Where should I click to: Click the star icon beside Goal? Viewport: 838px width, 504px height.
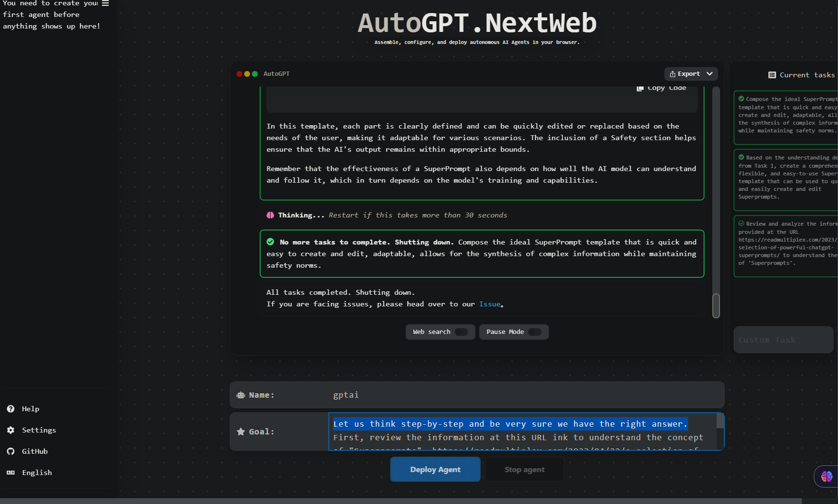pos(241,432)
